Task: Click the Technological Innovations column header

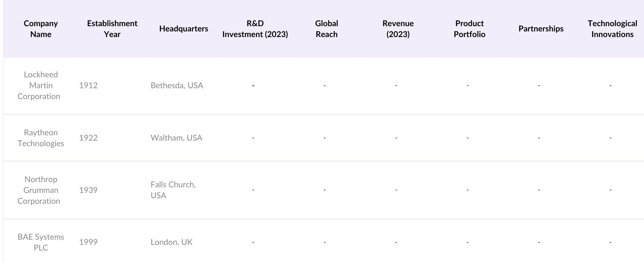Action: (x=612, y=29)
